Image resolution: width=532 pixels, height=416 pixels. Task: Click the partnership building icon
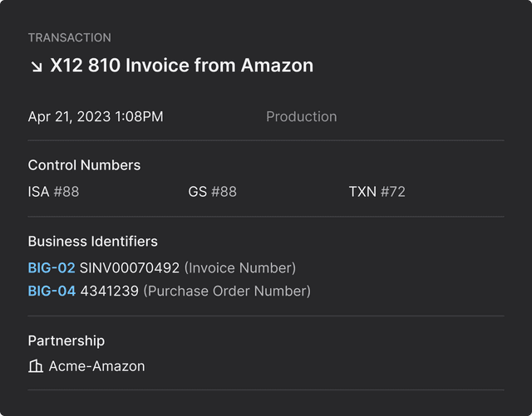click(36, 366)
